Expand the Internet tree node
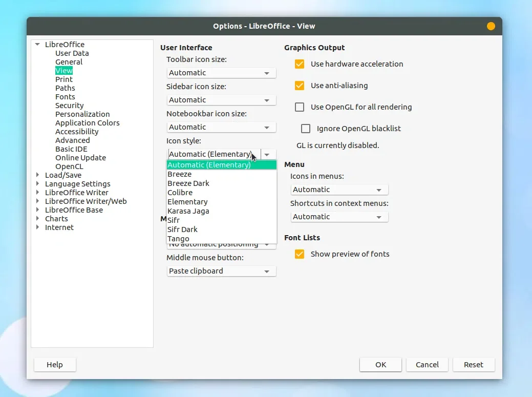 [38, 227]
